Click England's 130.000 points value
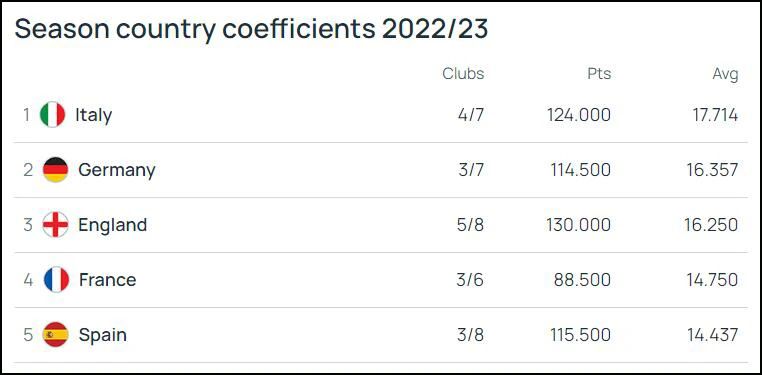The image size is (762, 375). tap(578, 225)
